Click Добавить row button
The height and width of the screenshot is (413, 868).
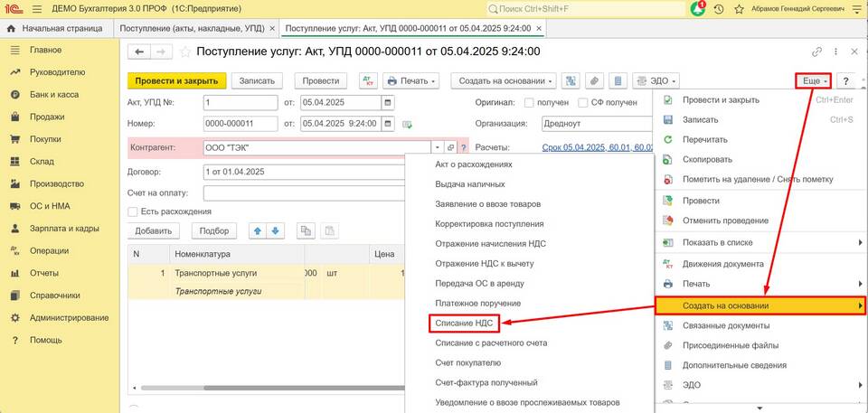tap(154, 231)
